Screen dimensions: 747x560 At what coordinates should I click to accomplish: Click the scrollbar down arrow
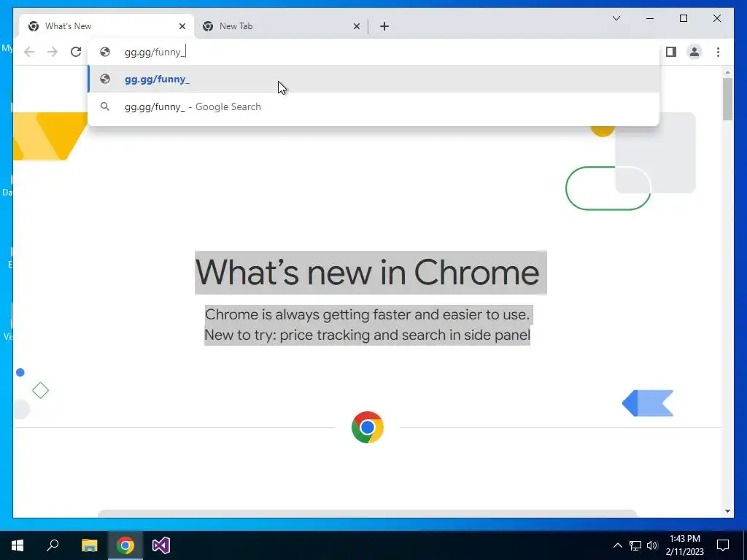(727, 511)
